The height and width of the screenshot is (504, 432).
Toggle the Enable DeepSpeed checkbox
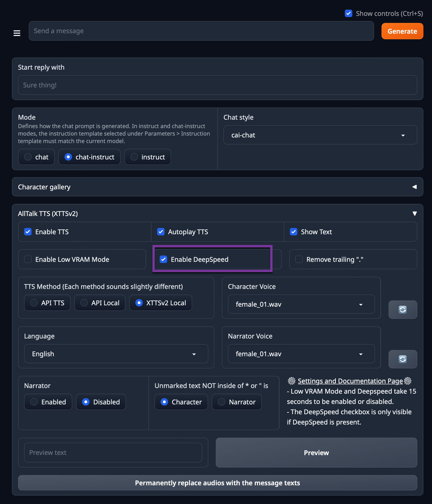click(163, 259)
